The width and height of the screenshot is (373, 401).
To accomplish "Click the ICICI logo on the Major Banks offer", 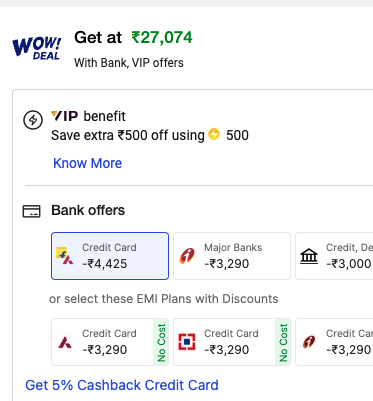I will coord(187,256).
